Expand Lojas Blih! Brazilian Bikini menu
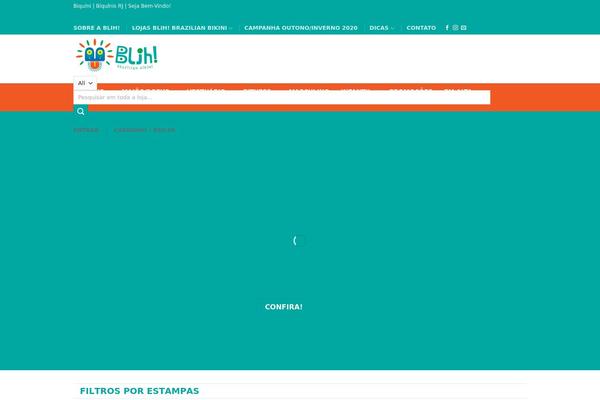Screen dimensions: 600x400 (x=182, y=28)
